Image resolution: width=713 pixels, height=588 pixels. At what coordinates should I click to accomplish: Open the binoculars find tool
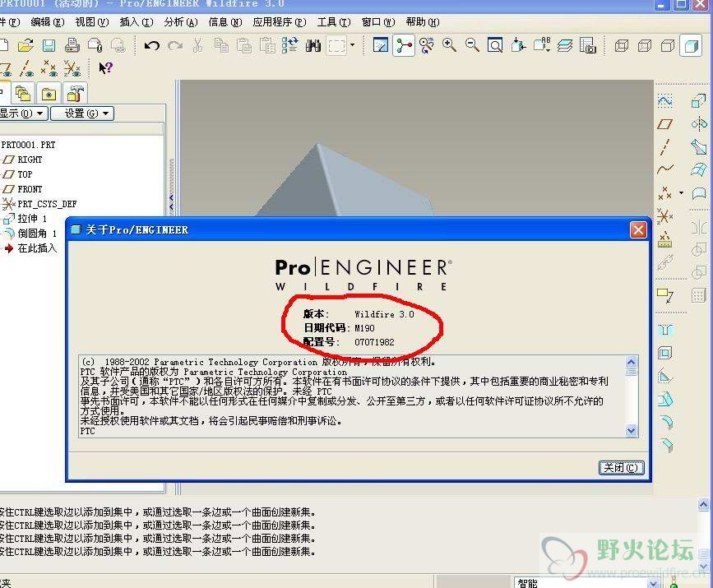(313, 45)
